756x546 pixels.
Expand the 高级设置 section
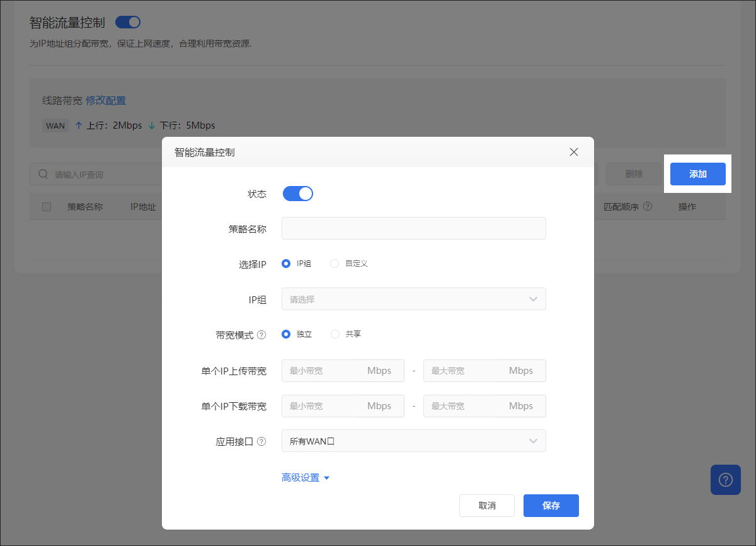pos(306,478)
